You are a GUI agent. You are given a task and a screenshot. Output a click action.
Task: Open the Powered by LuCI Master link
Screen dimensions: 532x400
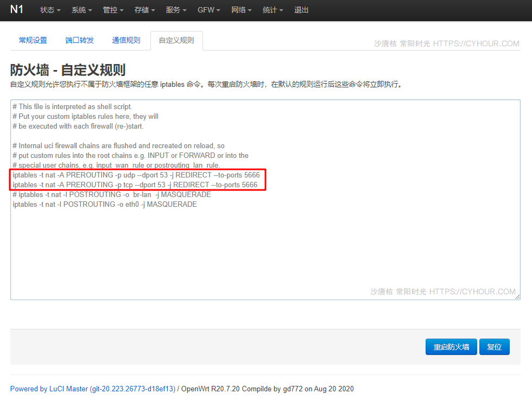pyautogui.click(x=93, y=389)
